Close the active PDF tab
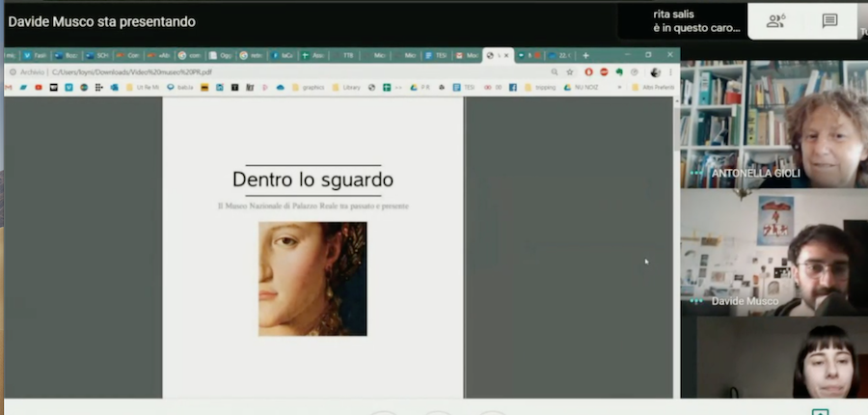 [x=506, y=55]
